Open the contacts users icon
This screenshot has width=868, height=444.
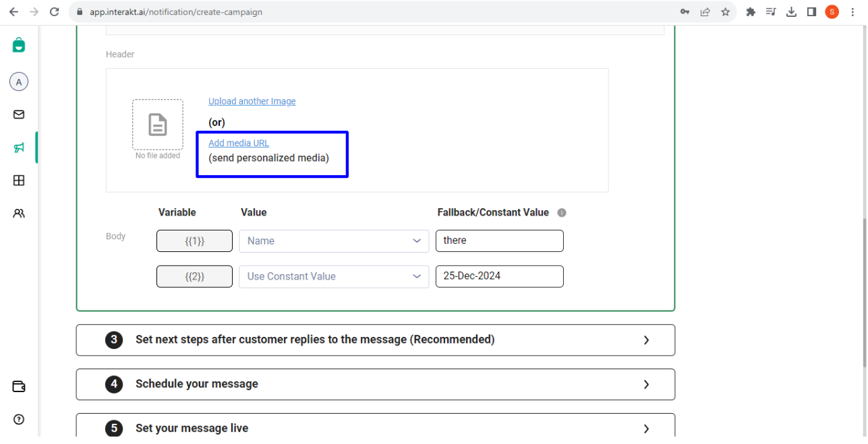click(x=19, y=214)
